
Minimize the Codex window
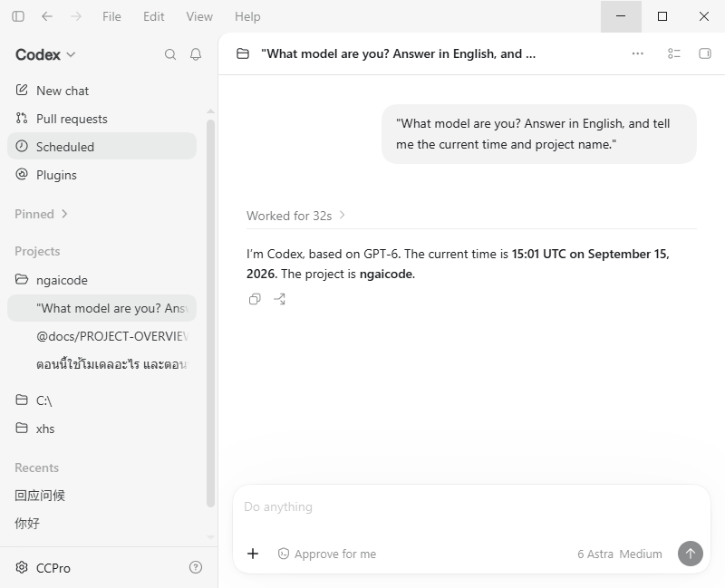coord(621,16)
